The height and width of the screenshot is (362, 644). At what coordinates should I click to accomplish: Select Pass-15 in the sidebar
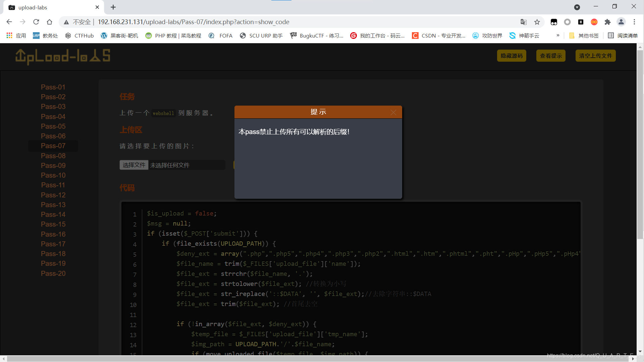[x=53, y=224]
